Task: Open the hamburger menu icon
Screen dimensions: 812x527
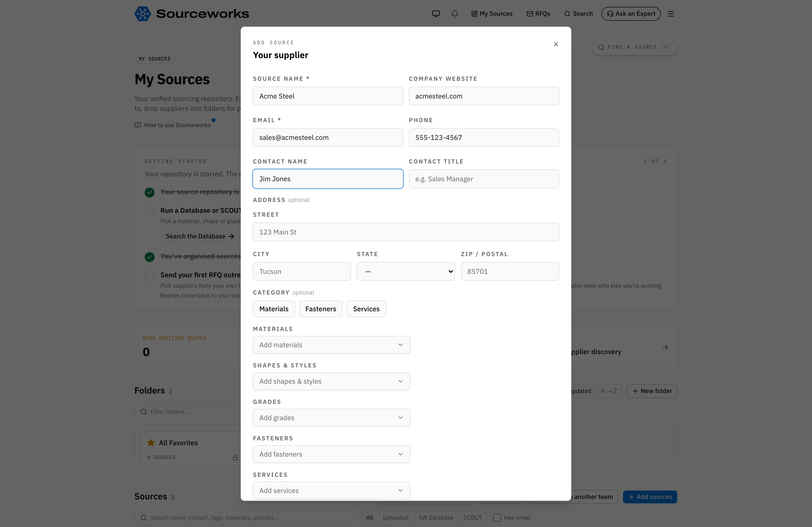Action: pyautogui.click(x=671, y=14)
